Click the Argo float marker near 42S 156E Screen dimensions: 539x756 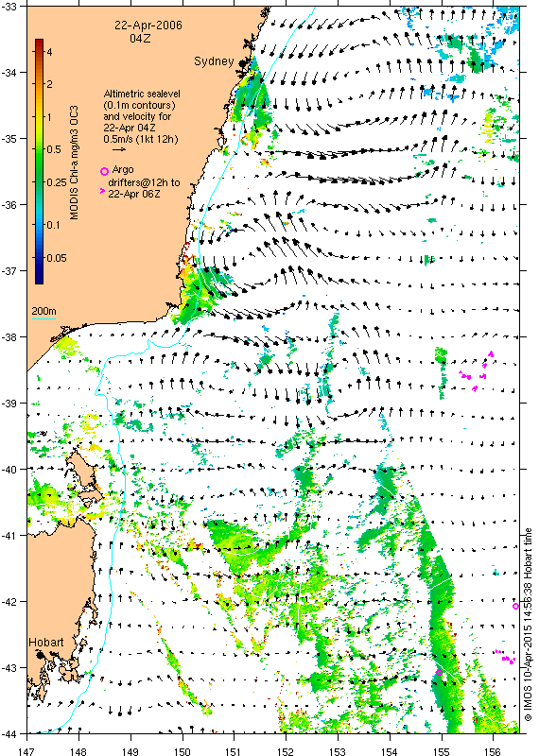pos(516,606)
